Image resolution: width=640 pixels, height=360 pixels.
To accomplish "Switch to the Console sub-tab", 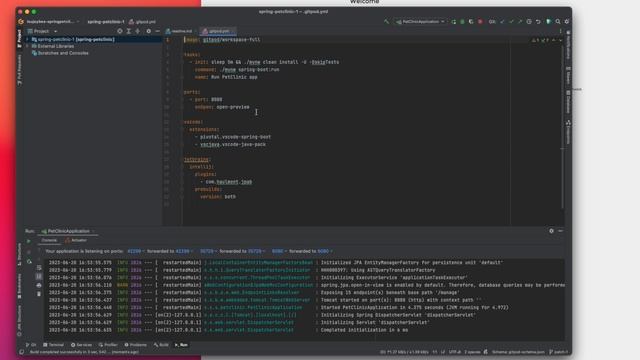I will click(x=49, y=240).
